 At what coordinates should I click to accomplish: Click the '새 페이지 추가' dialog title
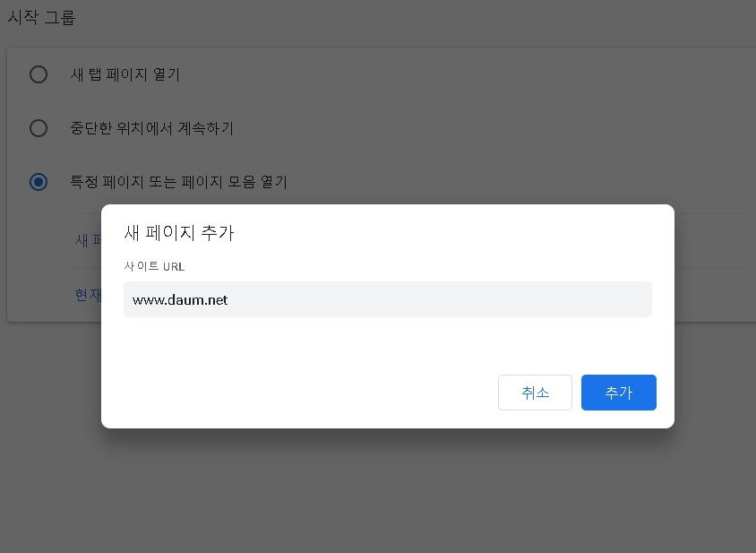(x=179, y=233)
